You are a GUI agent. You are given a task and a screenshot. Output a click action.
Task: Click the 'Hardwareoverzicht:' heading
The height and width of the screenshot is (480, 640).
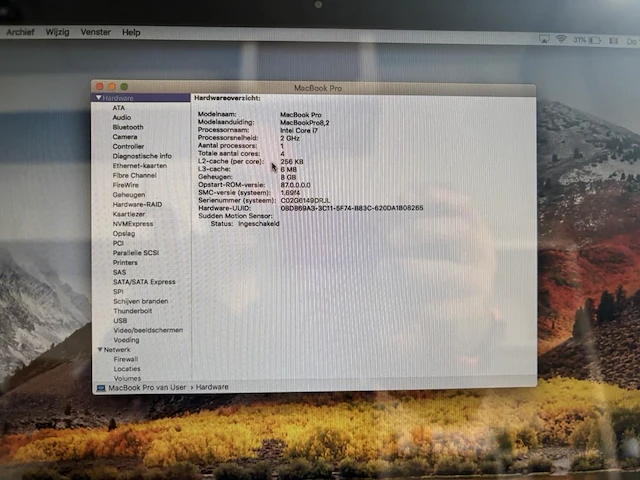coord(227,98)
